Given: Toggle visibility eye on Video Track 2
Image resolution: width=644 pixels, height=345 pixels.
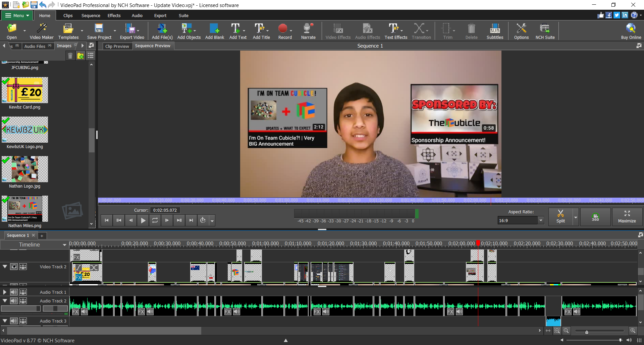Looking at the screenshot, I should pos(14,267).
